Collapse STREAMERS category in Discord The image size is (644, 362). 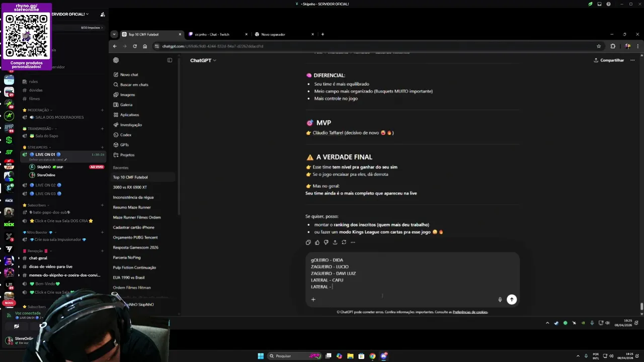tap(37, 147)
